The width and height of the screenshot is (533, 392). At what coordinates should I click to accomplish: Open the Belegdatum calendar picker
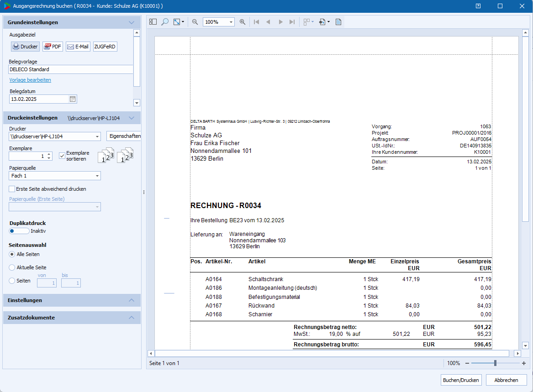(x=73, y=99)
